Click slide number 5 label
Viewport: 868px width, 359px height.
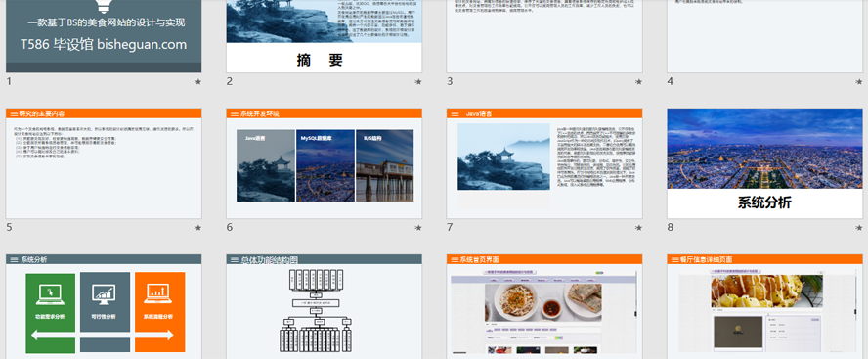9,227
